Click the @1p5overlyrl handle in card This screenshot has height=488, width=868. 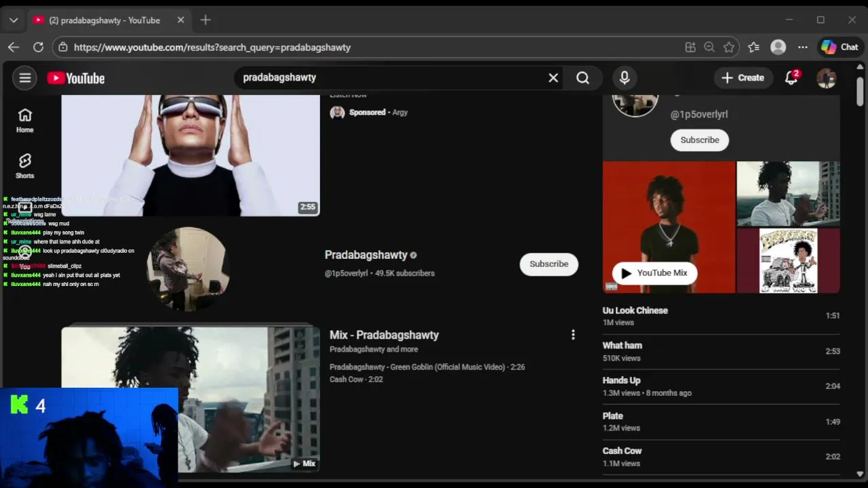pyautogui.click(x=698, y=115)
